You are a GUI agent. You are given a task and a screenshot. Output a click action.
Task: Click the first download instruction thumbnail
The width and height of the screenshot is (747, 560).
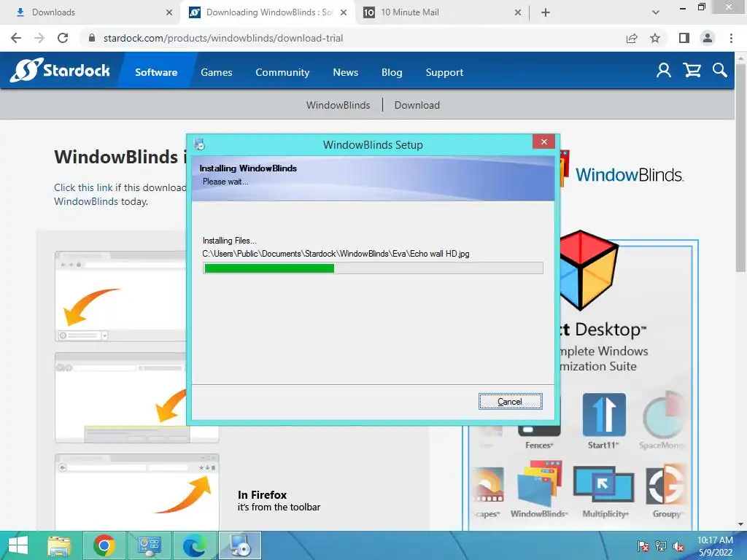click(121, 296)
